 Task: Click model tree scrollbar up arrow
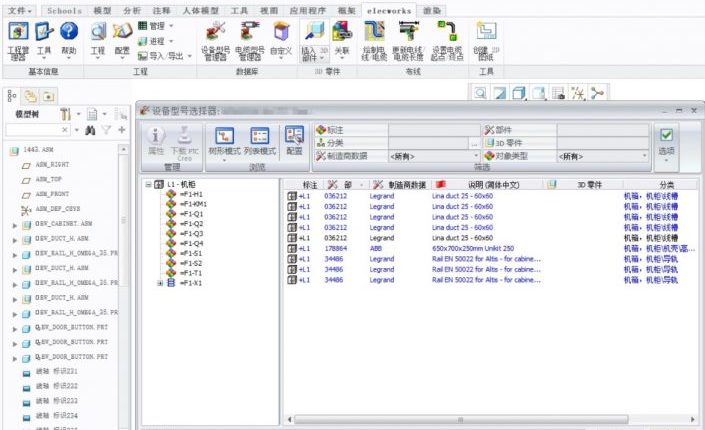click(x=124, y=149)
